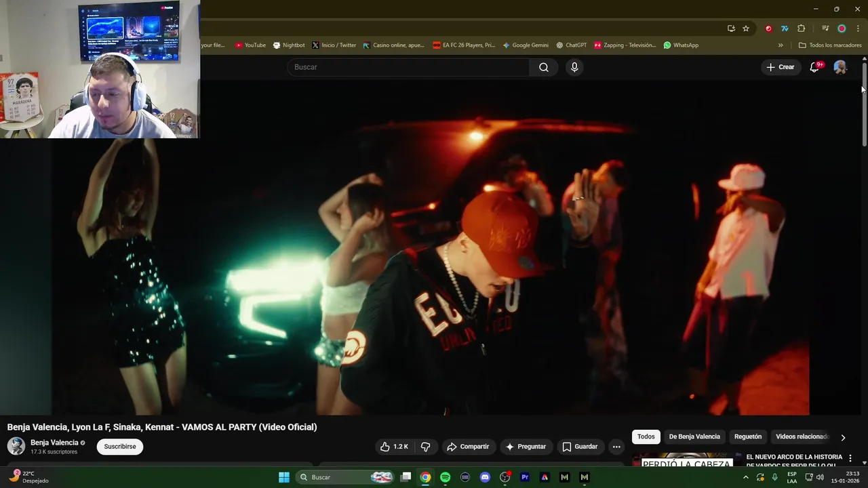The width and height of the screenshot is (868, 488).
Task: Open the ESP LAA language switcher
Action: tap(792, 477)
